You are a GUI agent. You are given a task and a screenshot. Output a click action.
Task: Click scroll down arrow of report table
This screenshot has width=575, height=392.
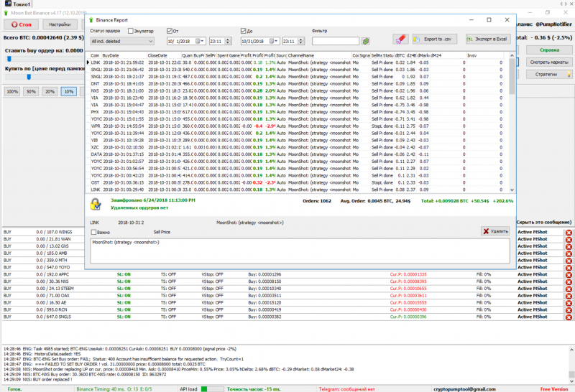(512, 190)
